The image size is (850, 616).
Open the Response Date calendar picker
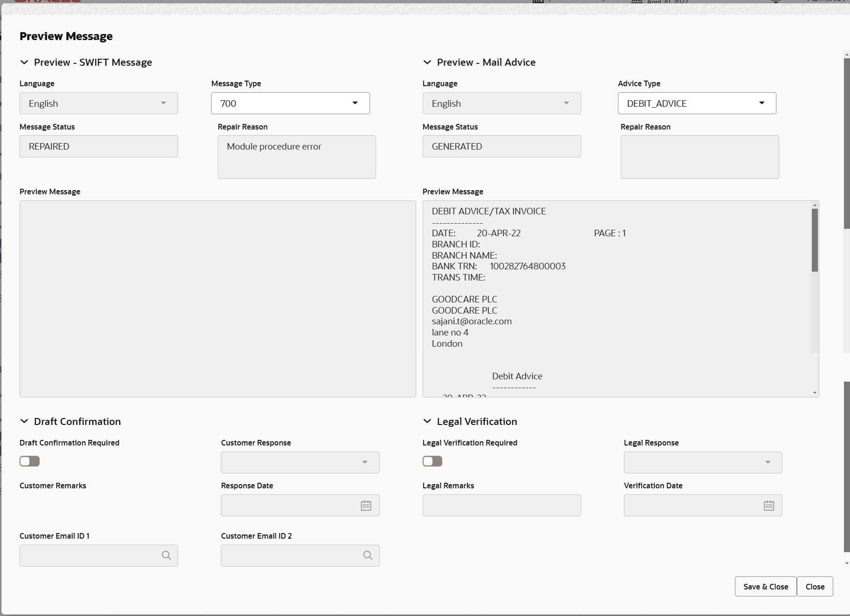coord(366,506)
